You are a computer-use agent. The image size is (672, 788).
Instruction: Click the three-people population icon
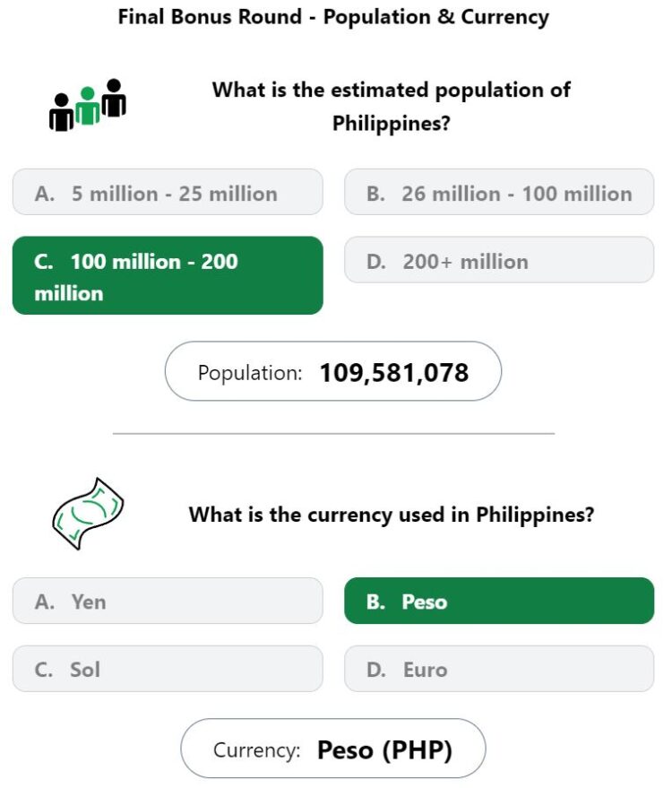88,105
